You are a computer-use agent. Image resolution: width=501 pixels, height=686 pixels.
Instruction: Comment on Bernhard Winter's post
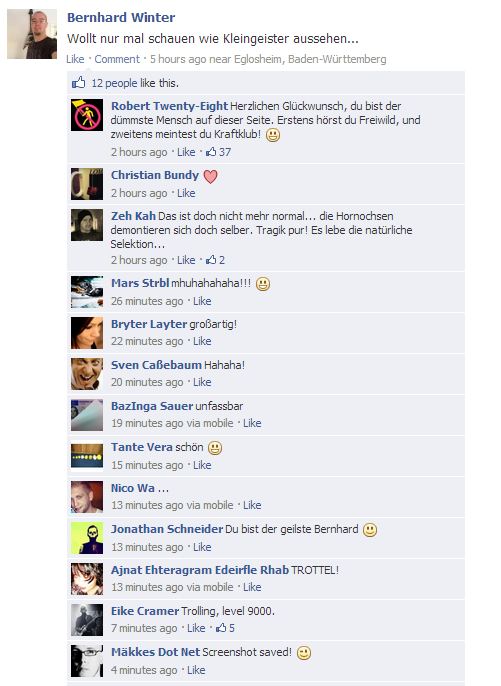(x=117, y=59)
